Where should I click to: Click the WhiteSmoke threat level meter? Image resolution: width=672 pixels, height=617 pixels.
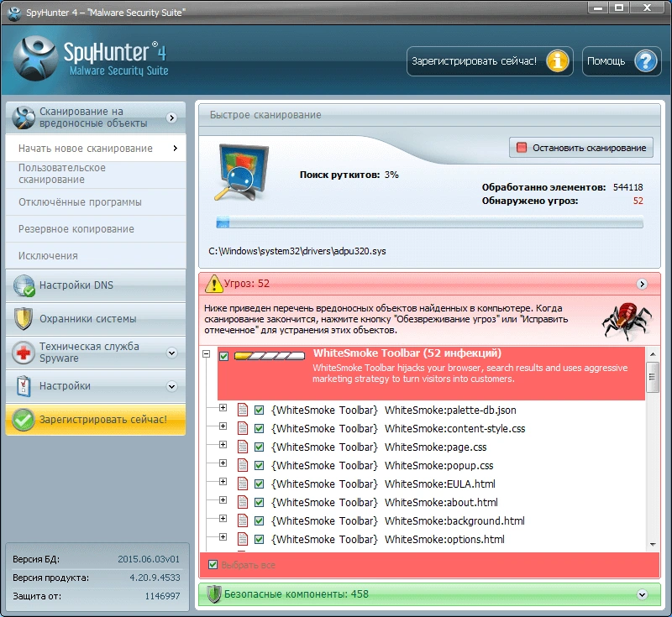(270, 356)
